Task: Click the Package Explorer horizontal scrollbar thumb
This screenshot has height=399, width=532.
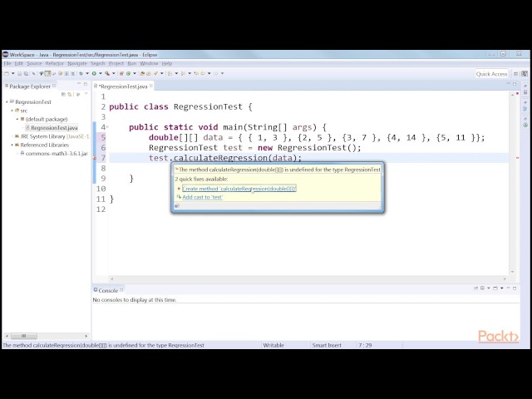Action: 24,336
